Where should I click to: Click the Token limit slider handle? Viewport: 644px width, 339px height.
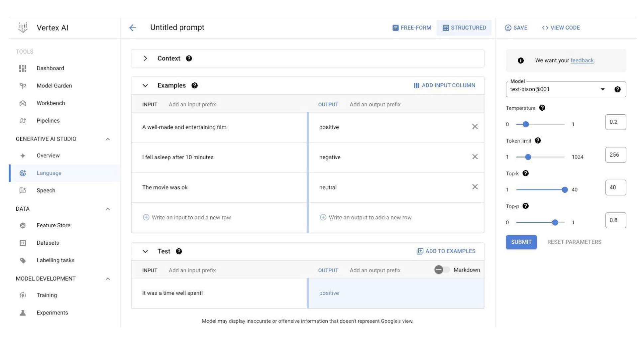pyautogui.click(x=528, y=157)
